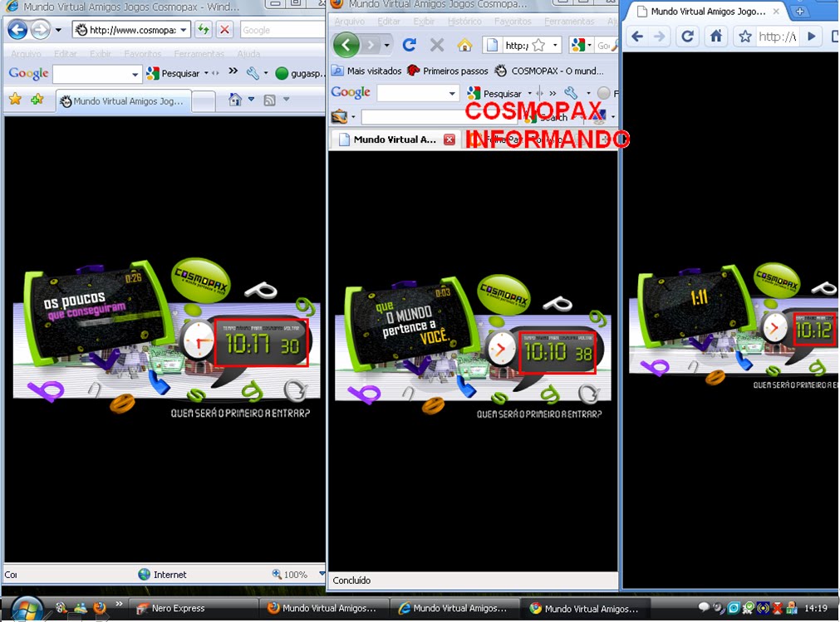Click red arrow clock button in Firefox page
This screenshot has height=622, width=840.
501,350
